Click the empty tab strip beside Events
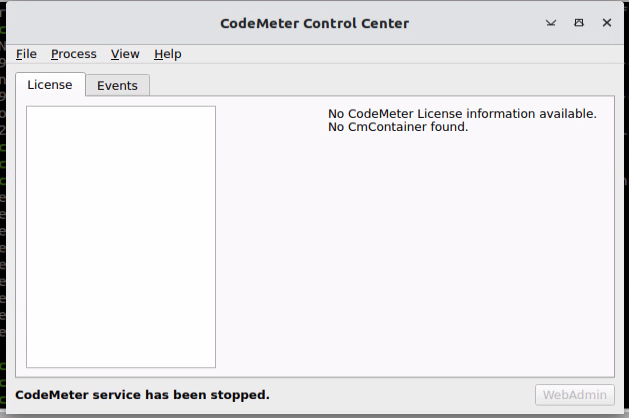 pos(381,85)
